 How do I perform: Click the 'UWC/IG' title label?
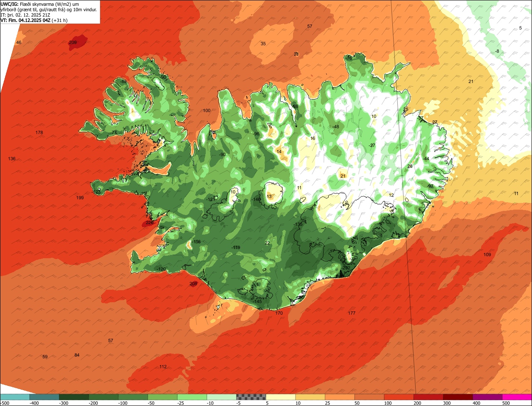(9, 4)
